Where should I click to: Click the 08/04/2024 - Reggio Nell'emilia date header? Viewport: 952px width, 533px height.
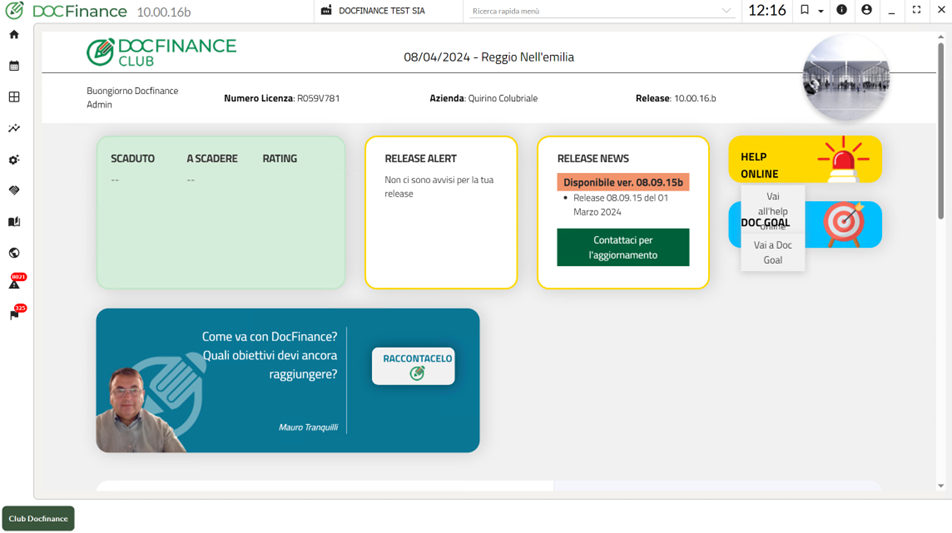pos(489,57)
